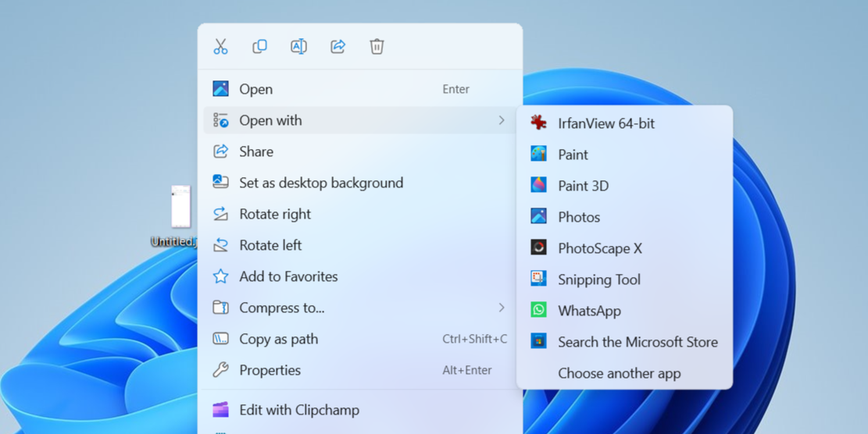
Task: Click the Share arrow icon in top row
Action: tap(338, 46)
